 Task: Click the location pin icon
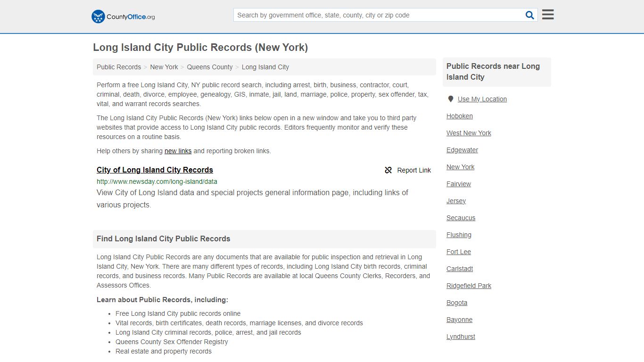pyautogui.click(x=451, y=99)
